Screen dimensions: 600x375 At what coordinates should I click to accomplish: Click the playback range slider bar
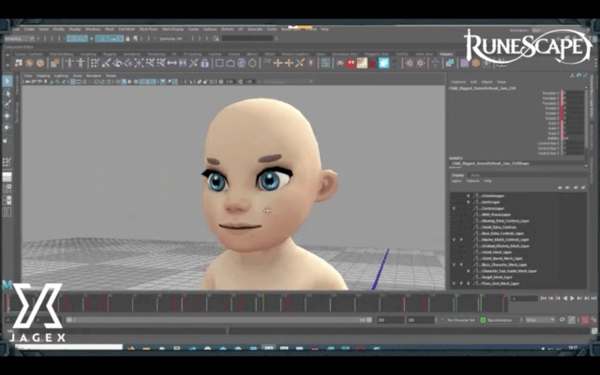[219, 320]
